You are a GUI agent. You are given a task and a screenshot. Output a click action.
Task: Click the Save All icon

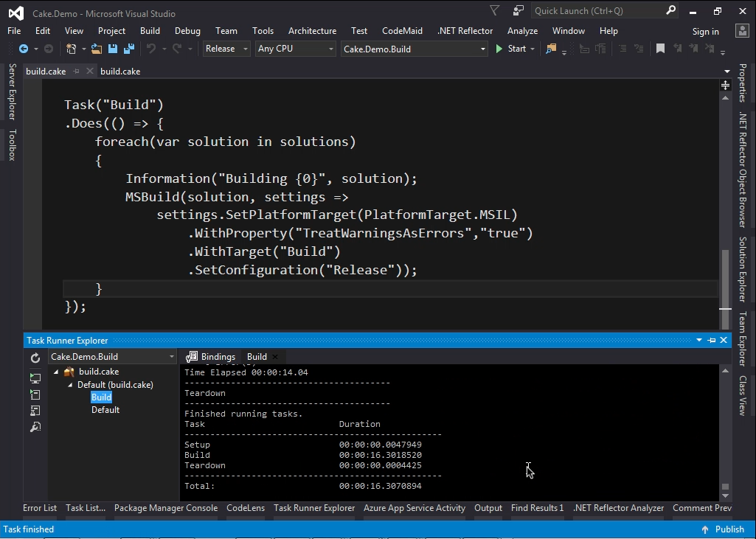click(129, 49)
